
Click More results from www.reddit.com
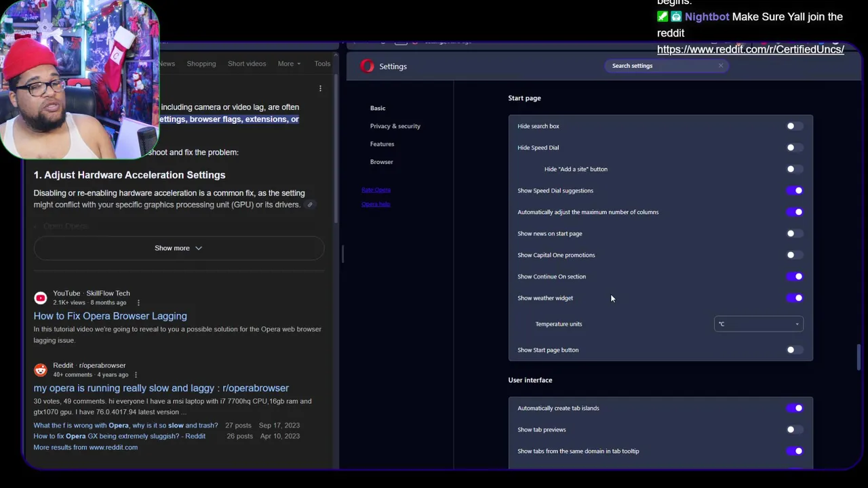point(85,447)
